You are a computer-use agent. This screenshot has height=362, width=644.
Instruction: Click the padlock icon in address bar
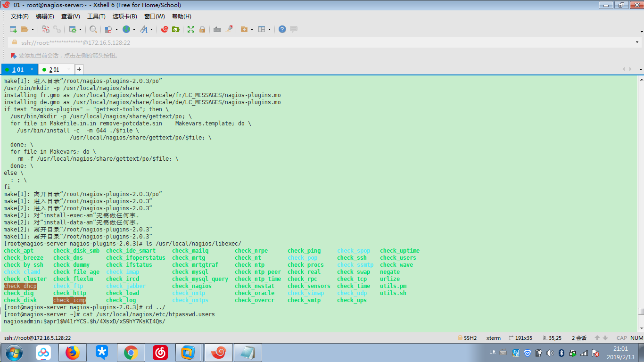point(15,42)
